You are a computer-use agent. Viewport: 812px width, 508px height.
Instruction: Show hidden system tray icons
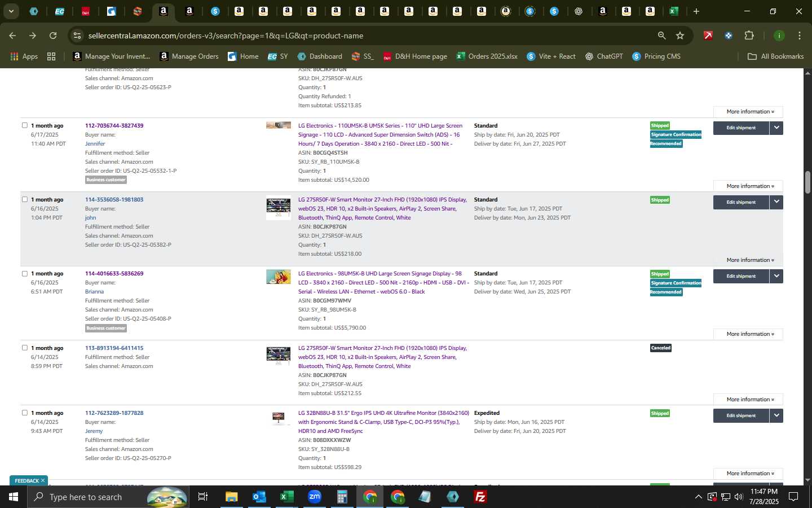(698, 497)
